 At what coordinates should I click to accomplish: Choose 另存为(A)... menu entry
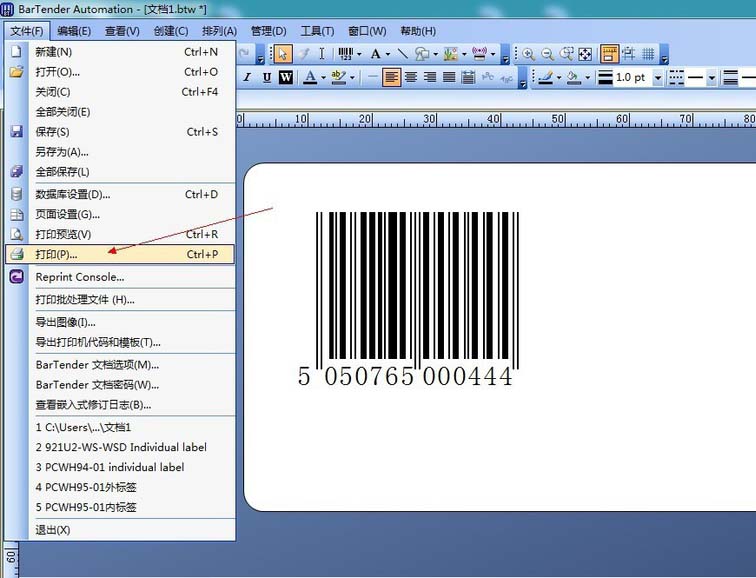click(120, 152)
